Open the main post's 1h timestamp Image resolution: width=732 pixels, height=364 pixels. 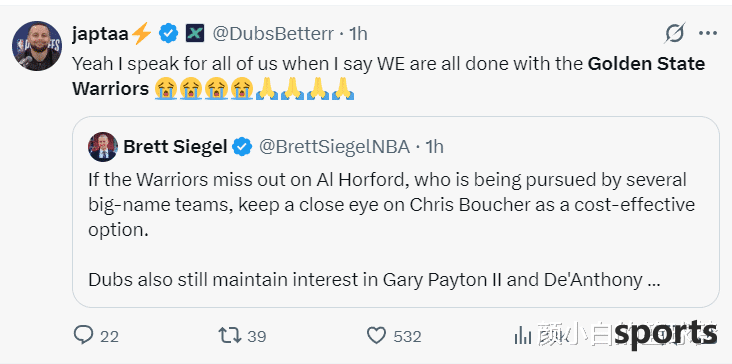point(358,34)
